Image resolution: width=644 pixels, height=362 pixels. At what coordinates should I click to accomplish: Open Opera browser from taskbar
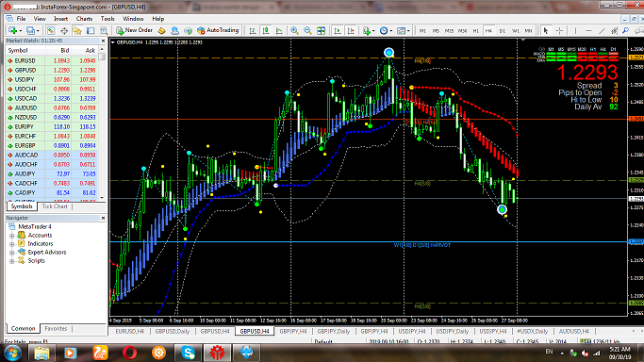[129, 353]
